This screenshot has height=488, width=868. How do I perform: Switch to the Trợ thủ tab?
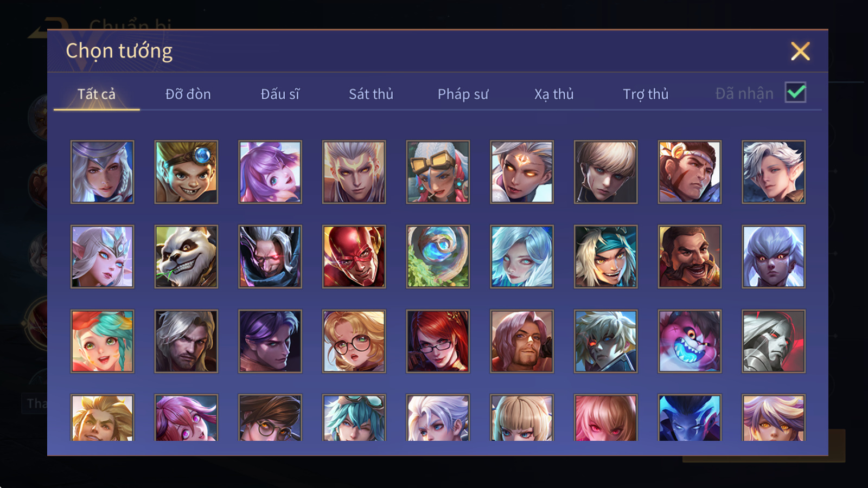click(646, 94)
